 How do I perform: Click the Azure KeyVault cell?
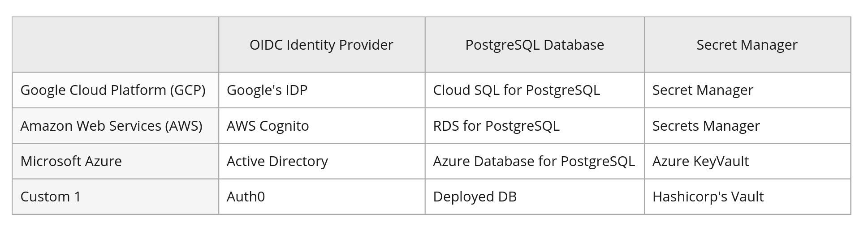click(x=700, y=161)
